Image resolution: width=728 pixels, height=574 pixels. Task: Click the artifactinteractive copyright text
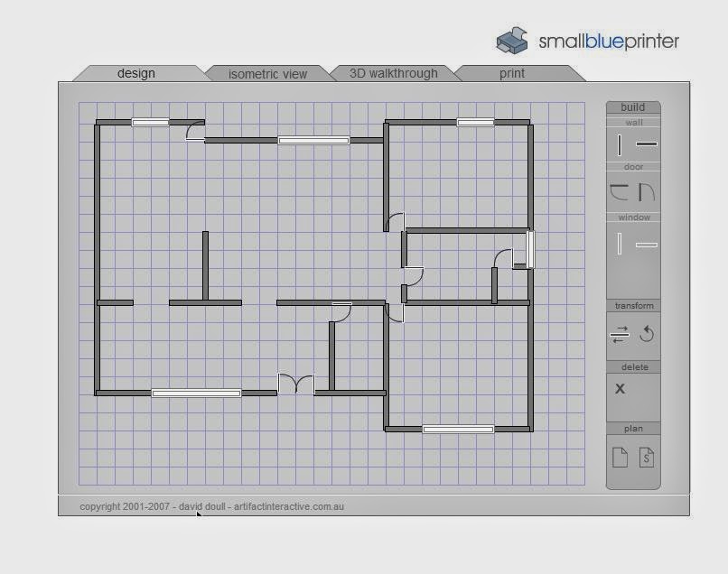pos(211,506)
